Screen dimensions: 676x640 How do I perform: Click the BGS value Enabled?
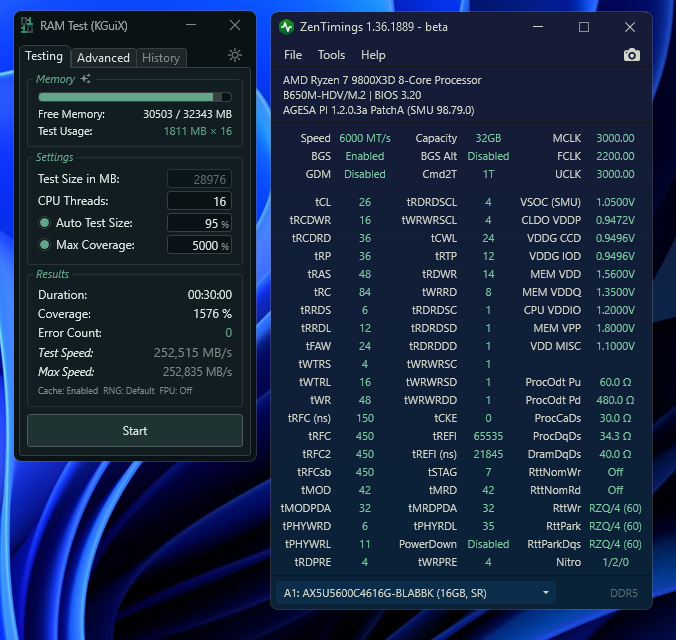365,156
